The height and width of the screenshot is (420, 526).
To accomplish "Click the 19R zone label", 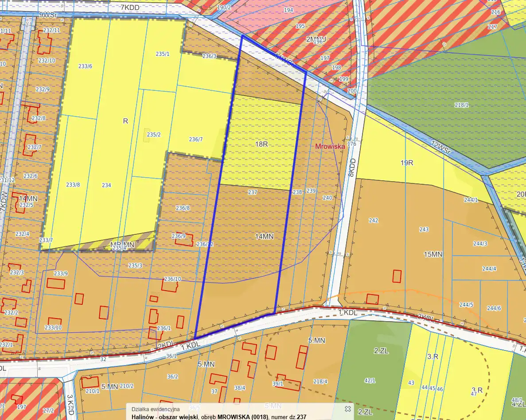I will point(407,163).
